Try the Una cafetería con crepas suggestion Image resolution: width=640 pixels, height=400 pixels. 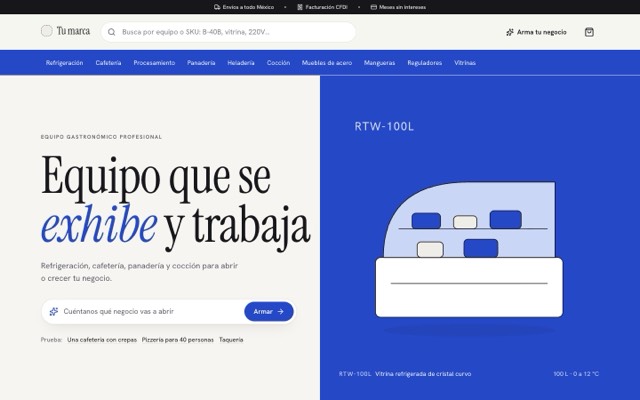pyautogui.click(x=102, y=340)
